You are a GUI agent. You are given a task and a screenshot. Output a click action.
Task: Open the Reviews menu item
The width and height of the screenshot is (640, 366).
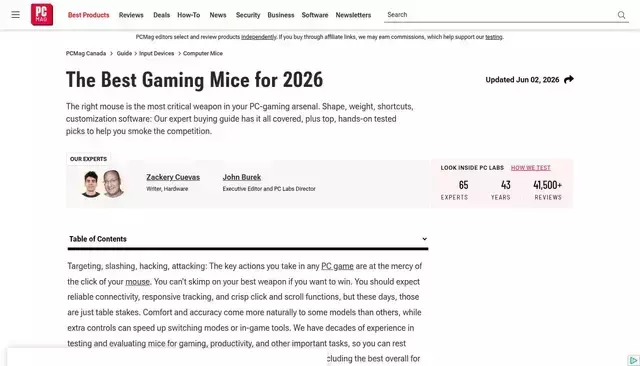tap(131, 15)
